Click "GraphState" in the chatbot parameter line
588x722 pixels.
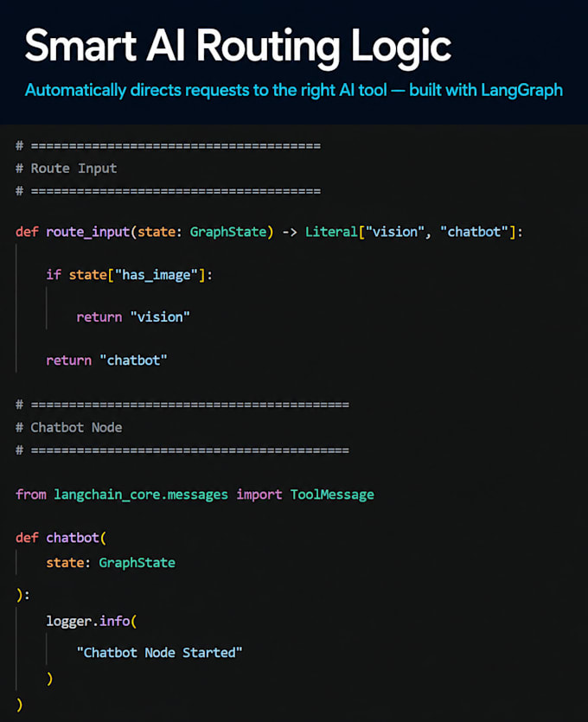coord(137,563)
